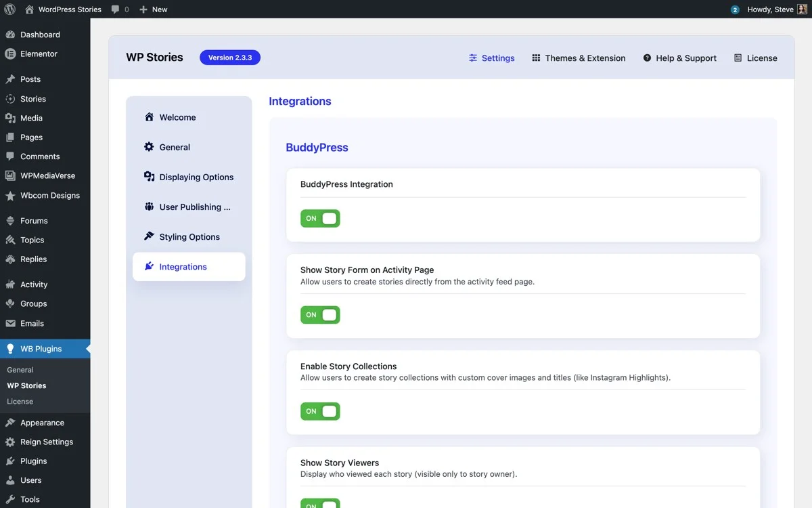Viewport: 812px width, 508px height.
Task: Click the WordPress logo in admin bar
Action: tap(8, 9)
